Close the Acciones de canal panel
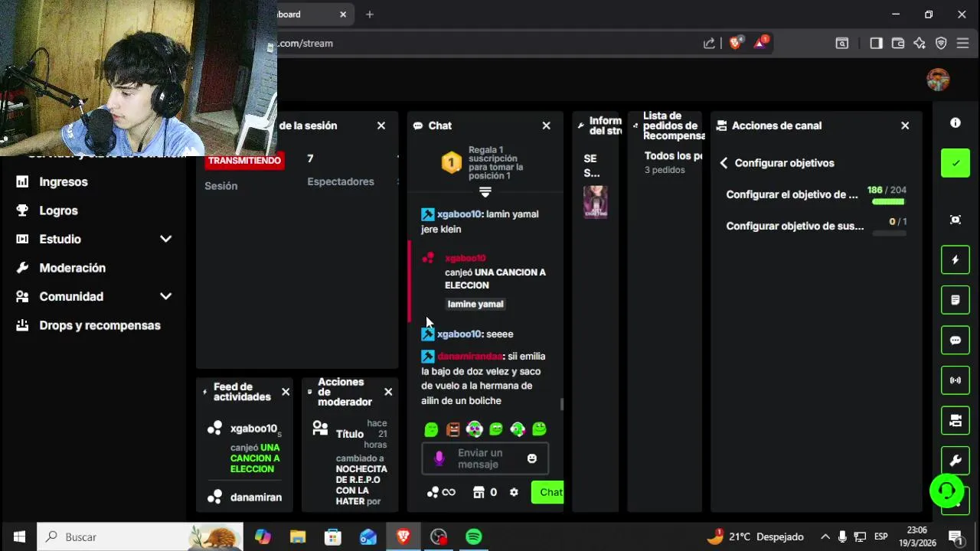This screenshot has height=551, width=980. click(x=905, y=126)
